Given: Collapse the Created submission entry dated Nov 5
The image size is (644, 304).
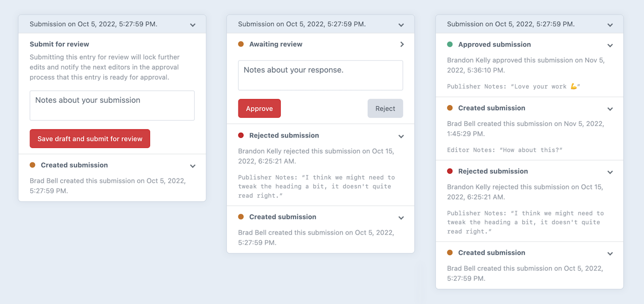Looking at the screenshot, I should pyautogui.click(x=610, y=109).
